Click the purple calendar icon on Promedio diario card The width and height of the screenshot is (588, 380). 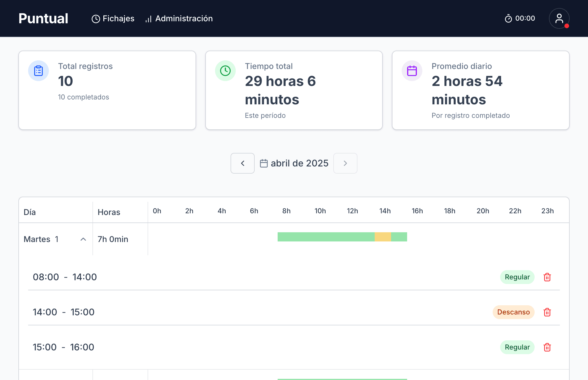click(412, 70)
